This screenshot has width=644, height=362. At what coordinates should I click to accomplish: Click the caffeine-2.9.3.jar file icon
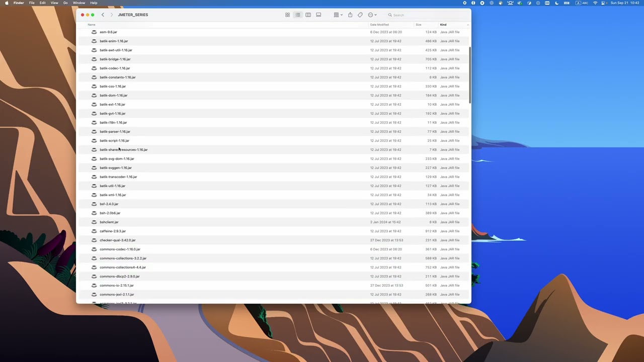[x=94, y=231]
